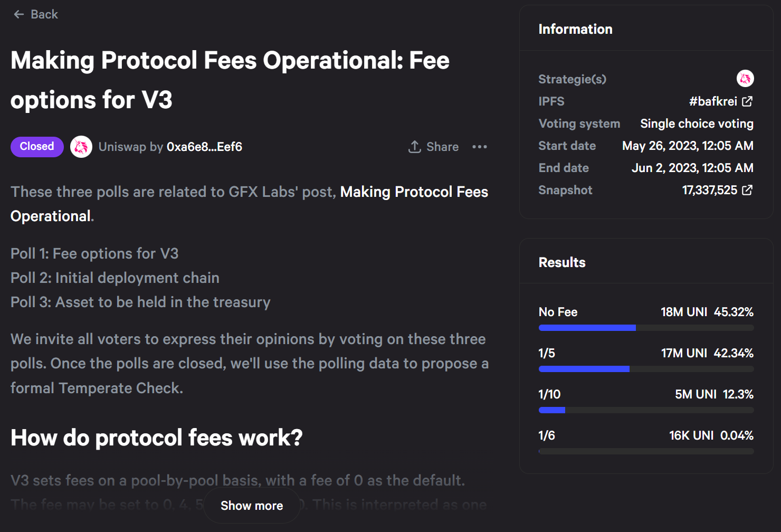
Task: Click the back arrow icon
Action: click(19, 15)
